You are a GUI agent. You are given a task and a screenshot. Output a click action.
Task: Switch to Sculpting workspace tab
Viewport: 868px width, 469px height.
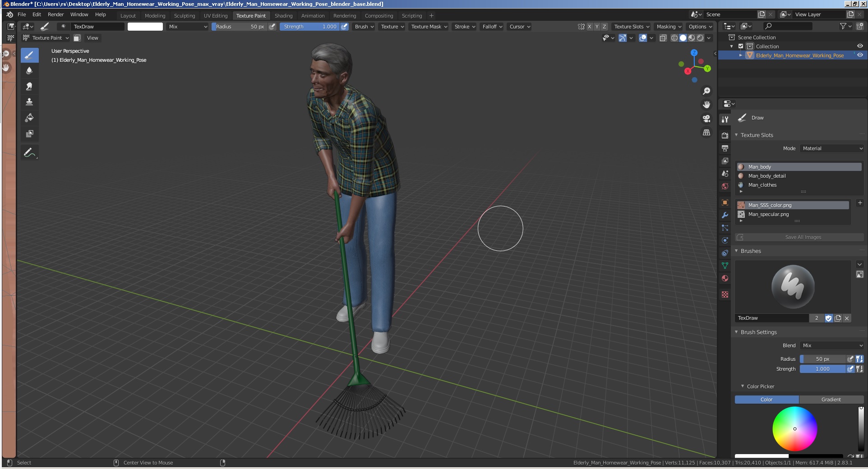coord(185,16)
